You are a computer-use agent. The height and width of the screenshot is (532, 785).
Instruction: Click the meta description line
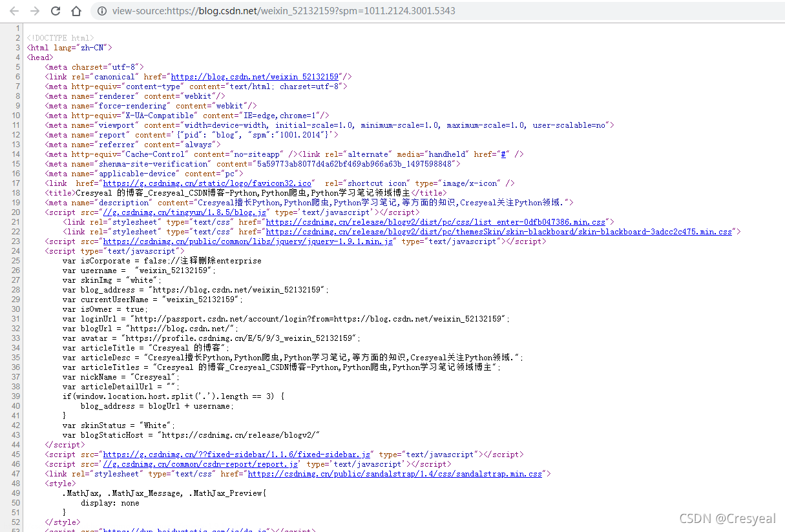click(309, 203)
